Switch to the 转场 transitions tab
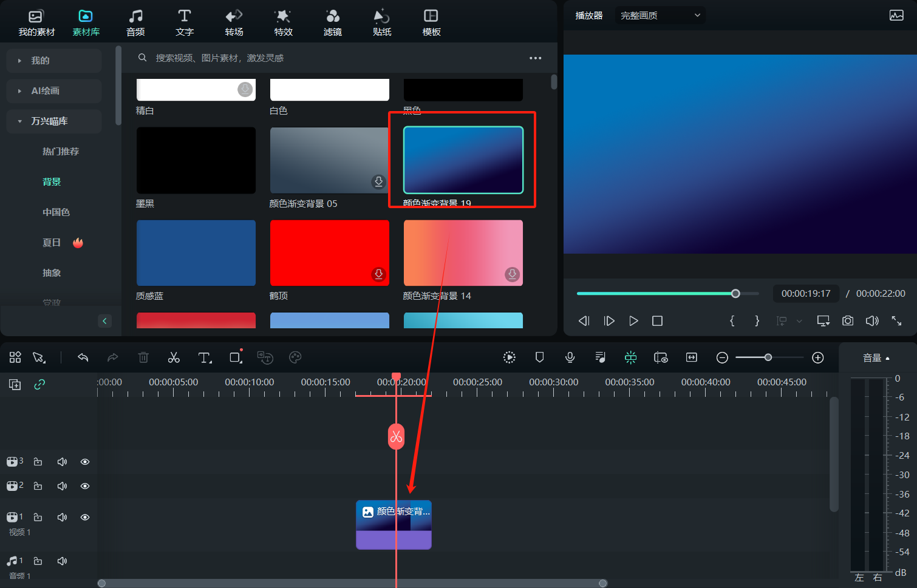The height and width of the screenshot is (588, 917). [234, 22]
